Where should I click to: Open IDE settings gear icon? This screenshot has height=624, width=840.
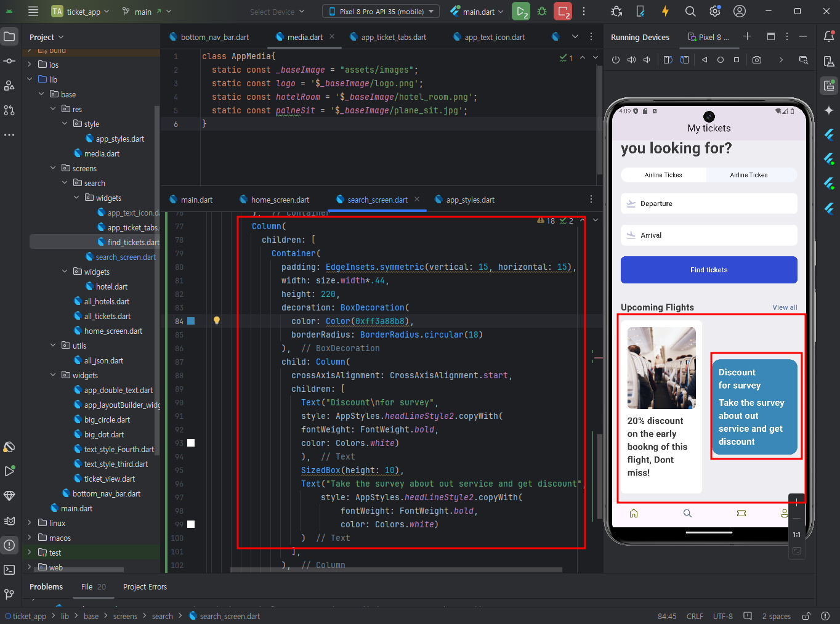pyautogui.click(x=715, y=11)
